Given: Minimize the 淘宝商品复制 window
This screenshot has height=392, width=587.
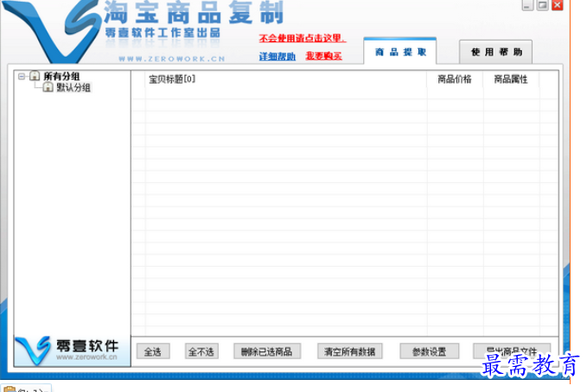Looking at the screenshot, I should pyautogui.click(x=527, y=5).
